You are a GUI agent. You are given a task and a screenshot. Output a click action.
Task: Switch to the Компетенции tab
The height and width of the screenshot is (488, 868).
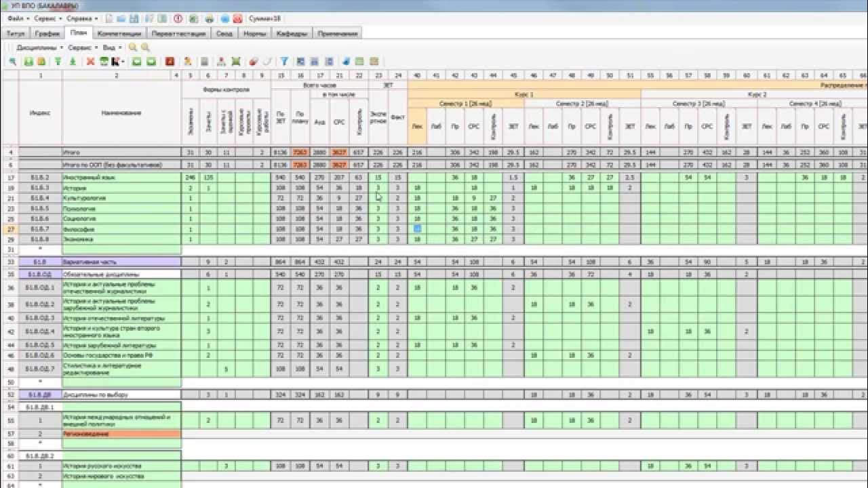click(119, 33)
